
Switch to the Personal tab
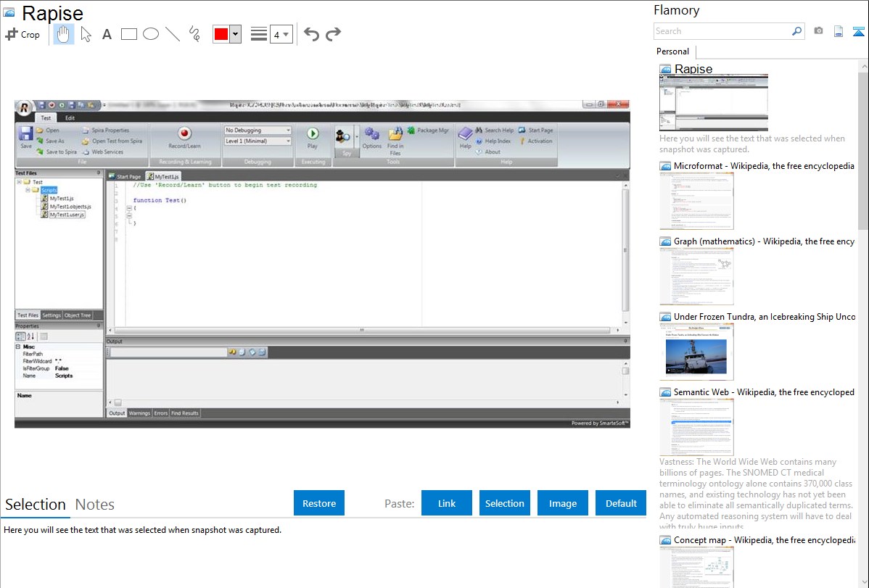pyautogui.click(x=673, y=51)
